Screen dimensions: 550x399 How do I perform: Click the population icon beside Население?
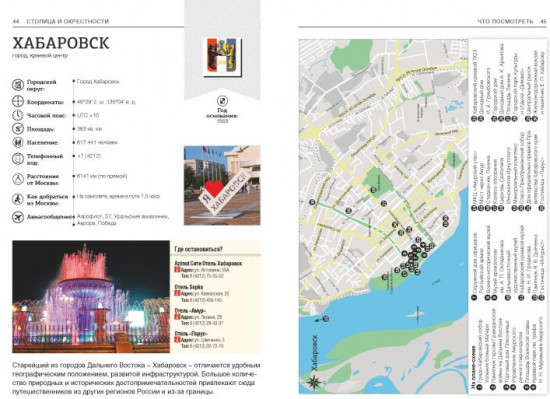(x=18, y=142)
